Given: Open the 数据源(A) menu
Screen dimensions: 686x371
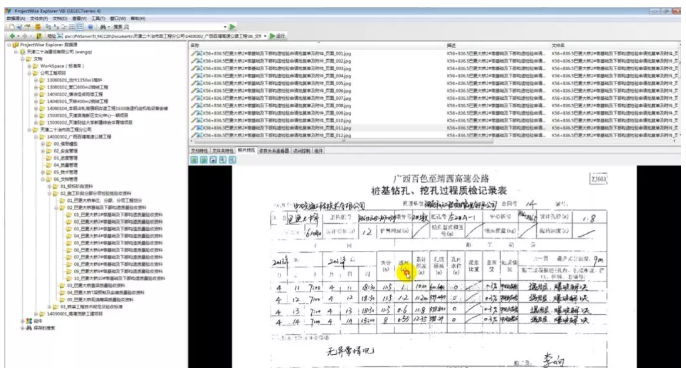Looking at the screenshot, I should pos(15,18).
